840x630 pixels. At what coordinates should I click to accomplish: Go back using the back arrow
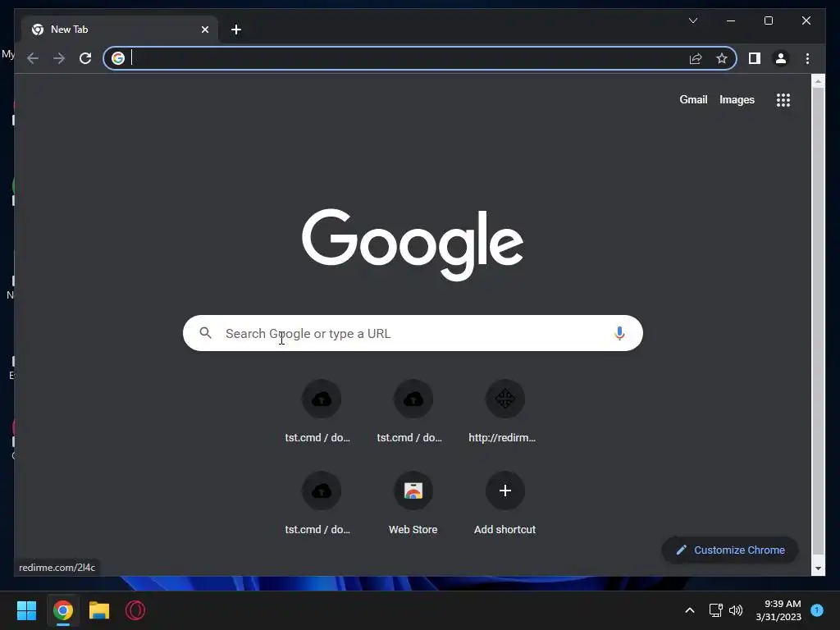[33, 58]
